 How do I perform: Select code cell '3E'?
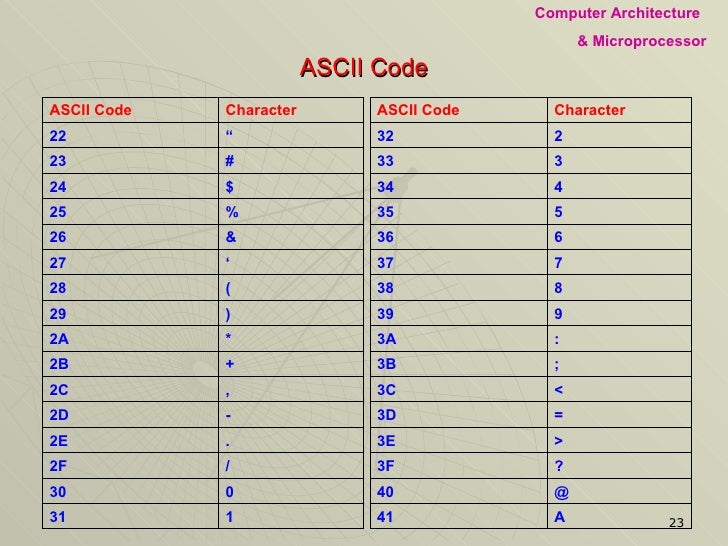[x=459, y=440]
